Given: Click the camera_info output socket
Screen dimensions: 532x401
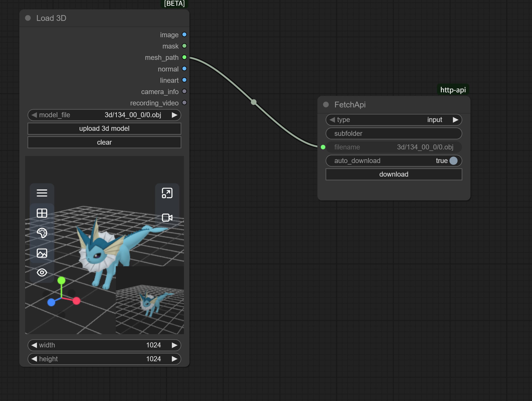Looking at the screenshot, I should [184, 91].
